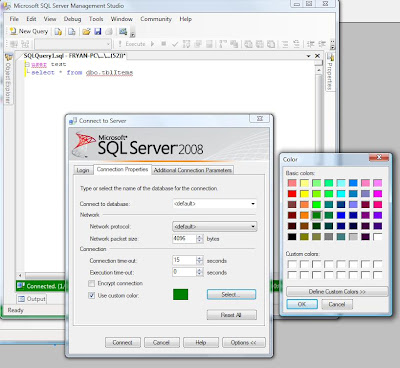Open the active files list arrow beside the tab close
The width and height of the screenshot is (400, 368).
tap(308, 56)
